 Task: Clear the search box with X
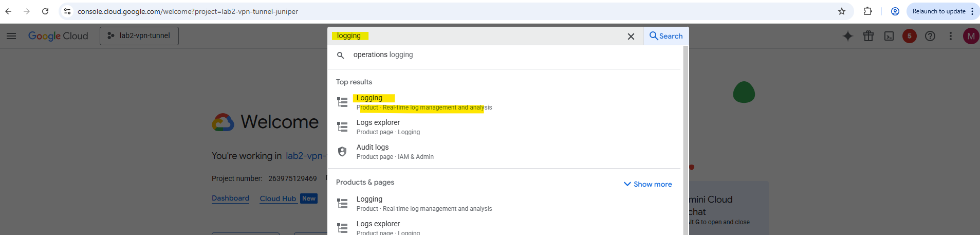pyautogui.click(x=631, y=37)
